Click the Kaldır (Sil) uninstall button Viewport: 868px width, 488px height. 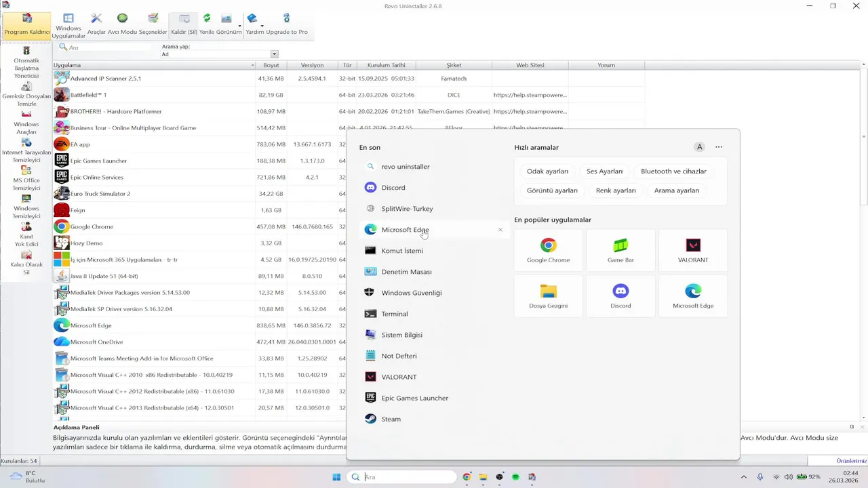point(184,24)
